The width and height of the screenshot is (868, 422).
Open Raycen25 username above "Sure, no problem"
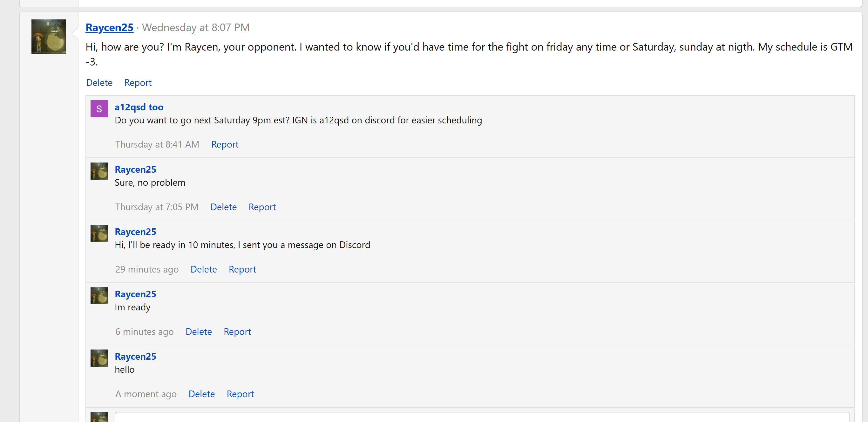coord(135,169)
